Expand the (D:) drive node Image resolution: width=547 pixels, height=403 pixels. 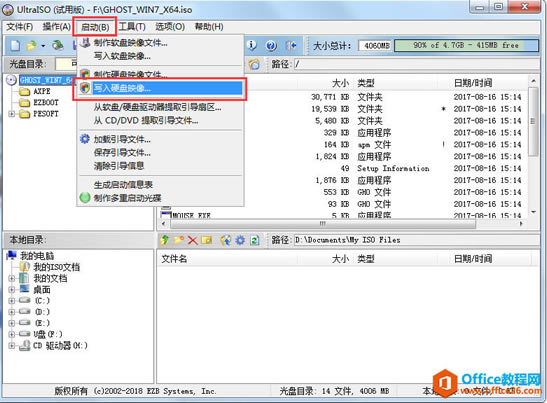coord(12,312)
